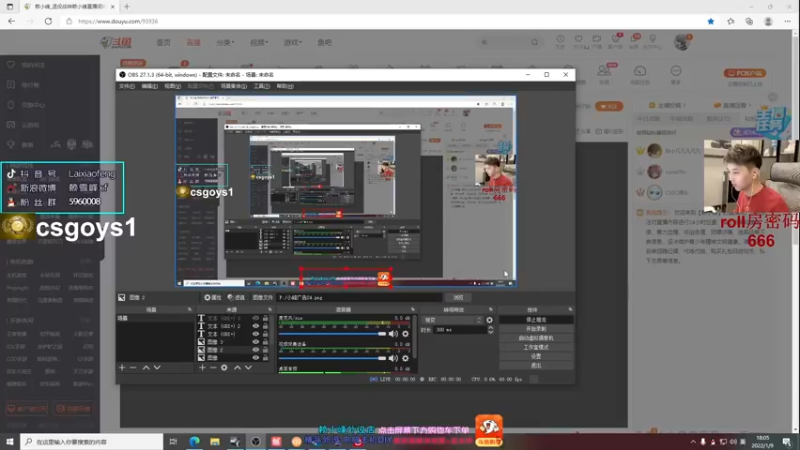800x450 pixels.
Task: Add a new scene with plus icon
Action: pos(122,367)
